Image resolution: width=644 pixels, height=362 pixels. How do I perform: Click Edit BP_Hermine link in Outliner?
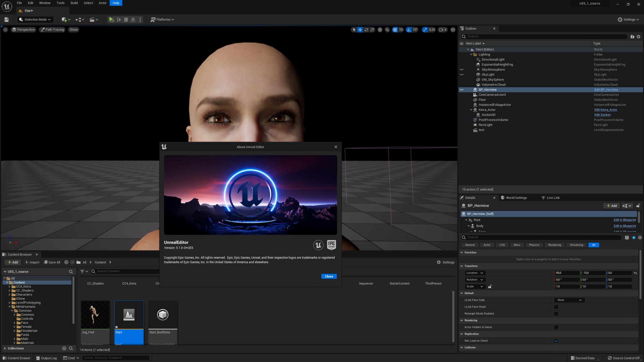606,90
